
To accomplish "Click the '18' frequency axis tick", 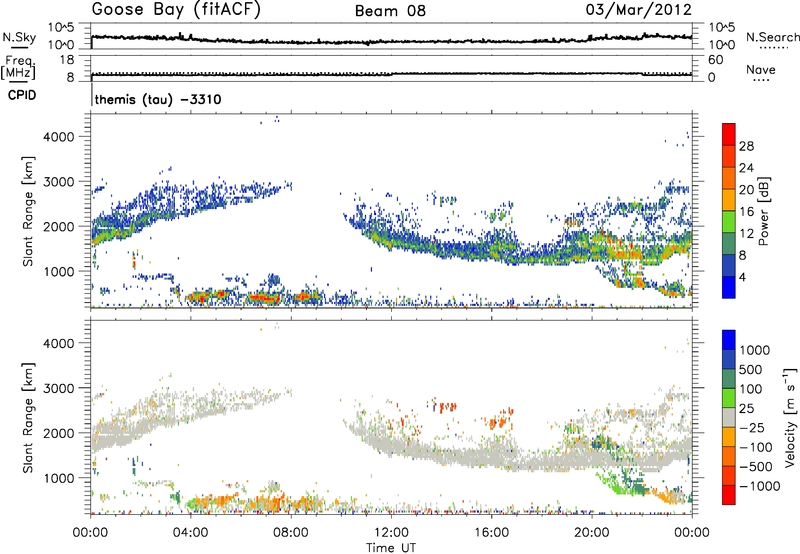I will click(67, 60).
